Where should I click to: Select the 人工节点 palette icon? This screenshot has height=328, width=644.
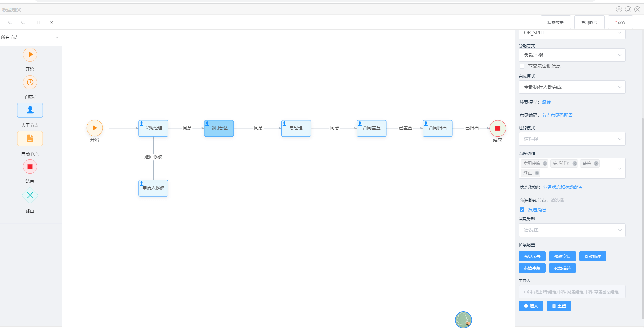30,110
